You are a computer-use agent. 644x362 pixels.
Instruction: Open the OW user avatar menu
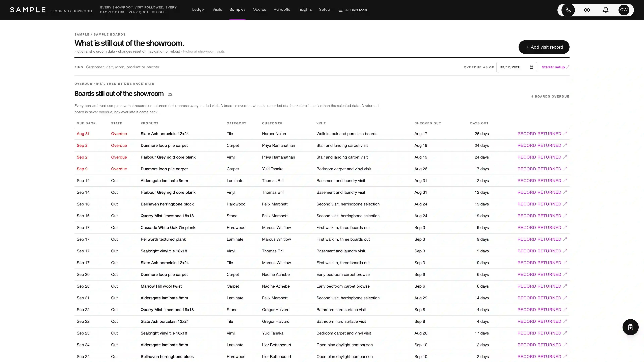click(x=624, y=10)
